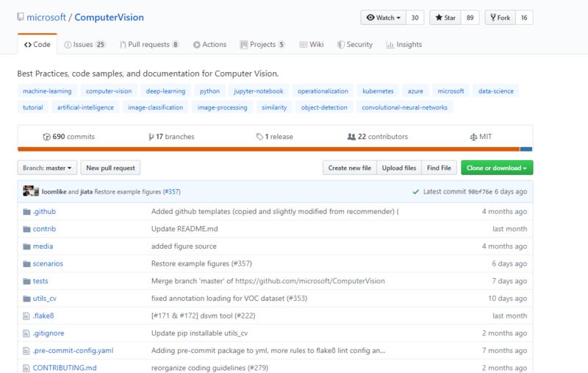Click the branches fork icon
The width and height of the screenshot is (588, 373).
click(x=151, y=137)
